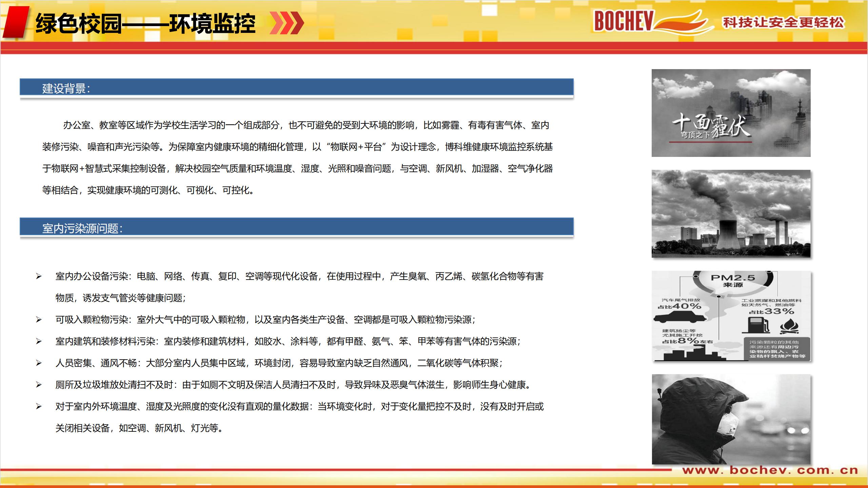This screenshot has height=488, width=868.
Task: Click the red parallelogram beside the title
Action: 16,22
